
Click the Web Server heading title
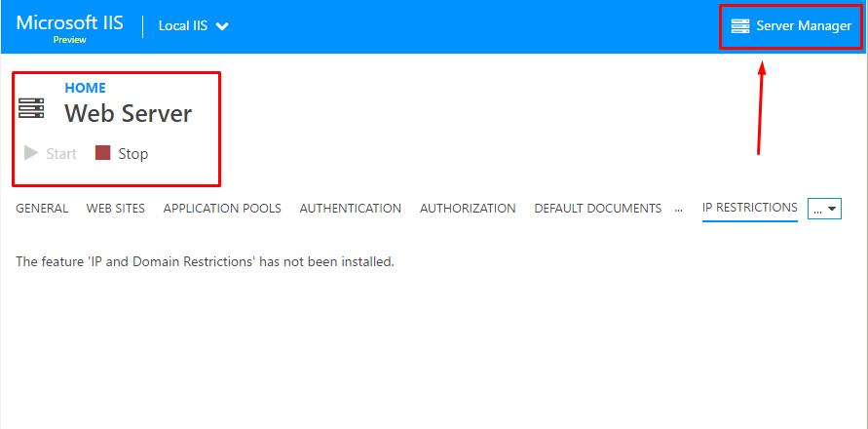click(129, 114)
